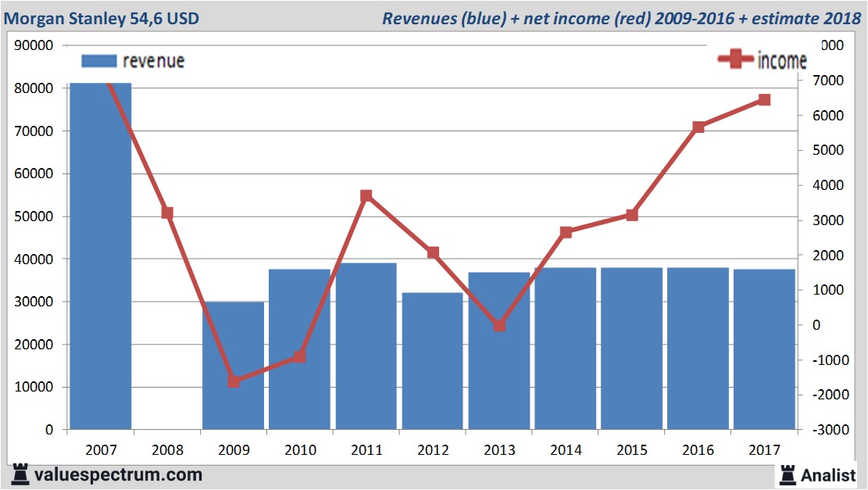Choose the 2014 income data point
The width and height of the screenshot is (868, 490).
tap(566, 232)
